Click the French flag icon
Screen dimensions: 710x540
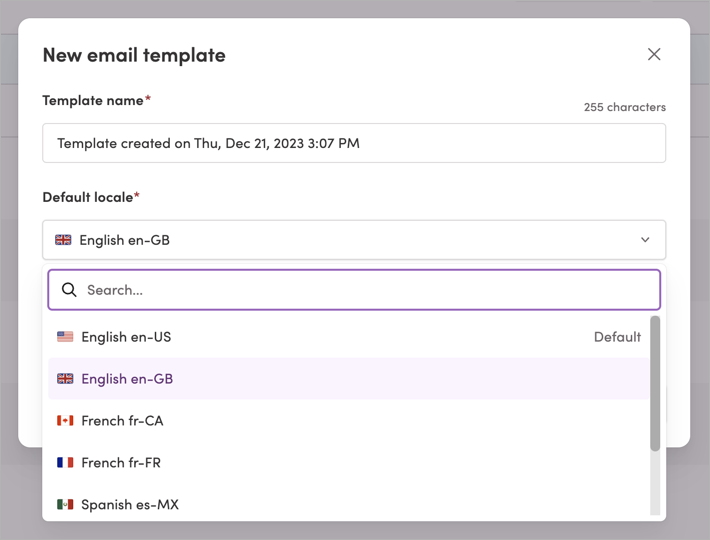pos(65,463)
